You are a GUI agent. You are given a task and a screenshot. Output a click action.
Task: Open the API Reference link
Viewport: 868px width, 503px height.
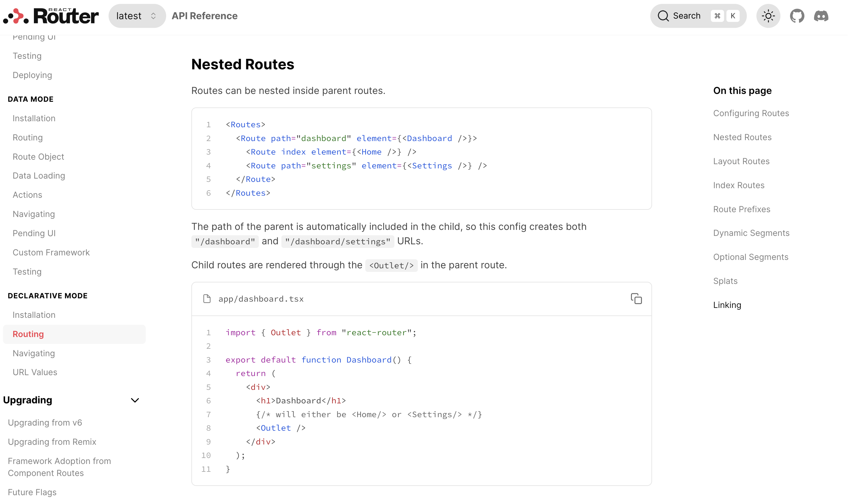click(x=204, y=16)
